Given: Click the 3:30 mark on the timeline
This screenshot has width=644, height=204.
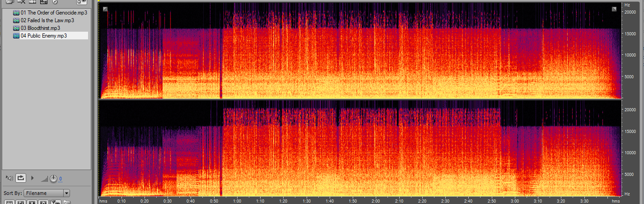Looking at the screenshot, I should coord(584,201).
